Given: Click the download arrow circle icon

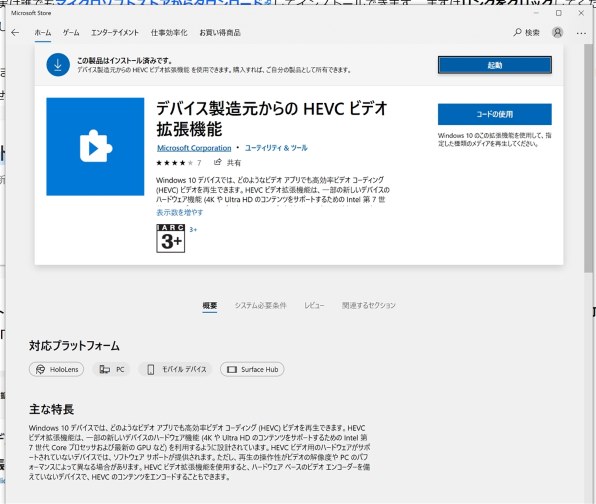Looking at the screenshot, I should pyautogui.click(x=58, y=65).
